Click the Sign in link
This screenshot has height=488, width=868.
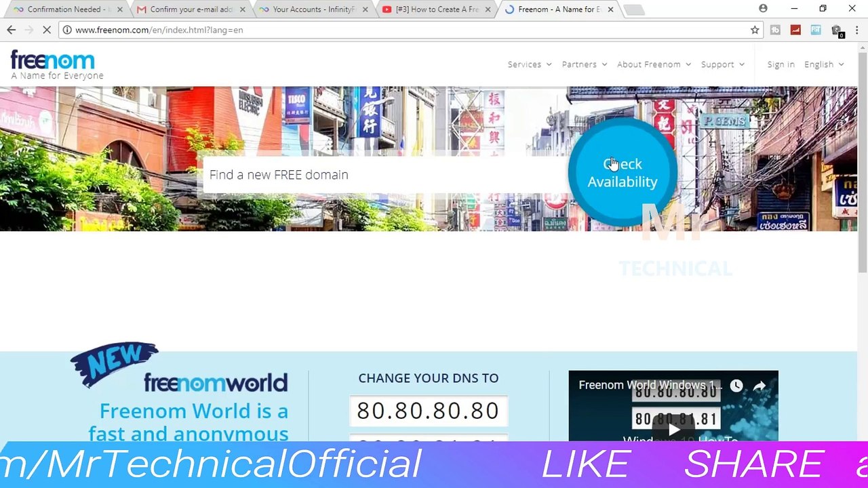click(x=781, y=64)
